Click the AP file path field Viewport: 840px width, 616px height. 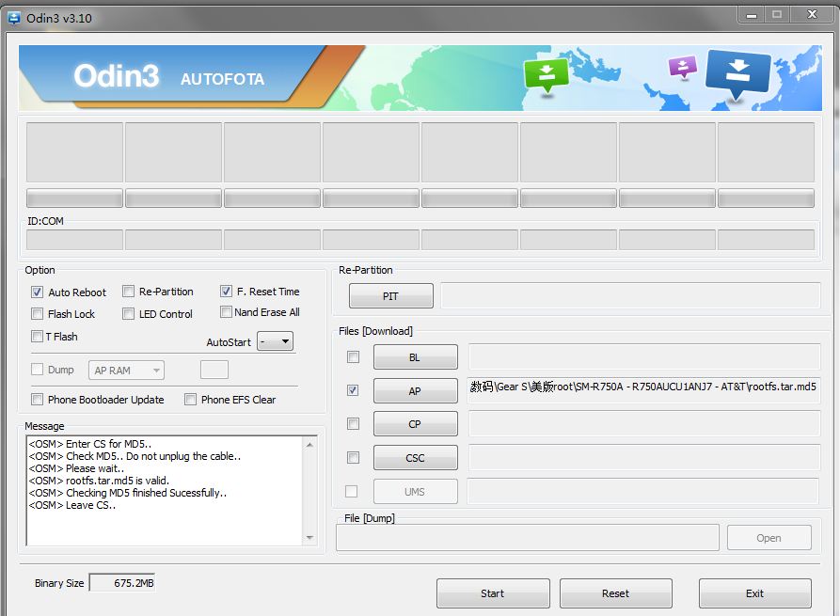pos(643,389)
